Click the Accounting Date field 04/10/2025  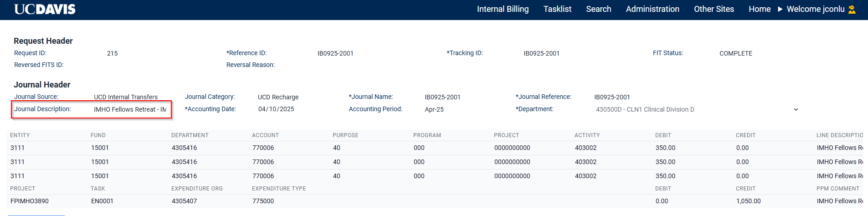pyautogui.click(x=276, y=109)
